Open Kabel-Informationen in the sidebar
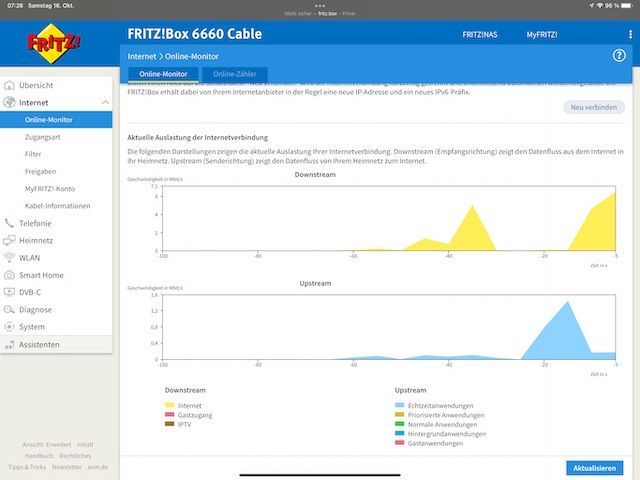The height and width of the screenshot is (480, 640). (58, 206)
